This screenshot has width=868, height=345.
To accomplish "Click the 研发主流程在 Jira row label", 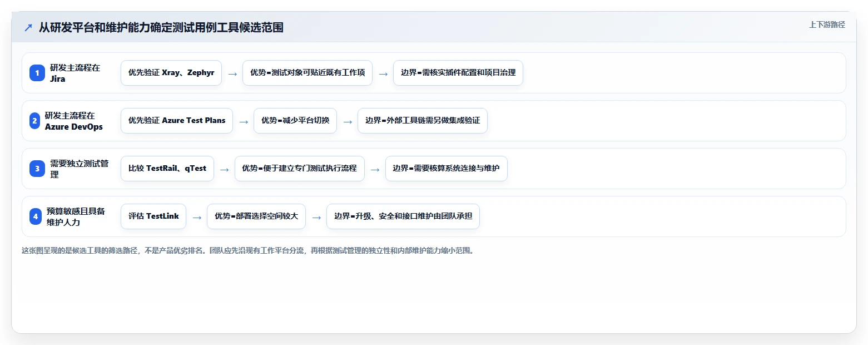I will (75, 73).
